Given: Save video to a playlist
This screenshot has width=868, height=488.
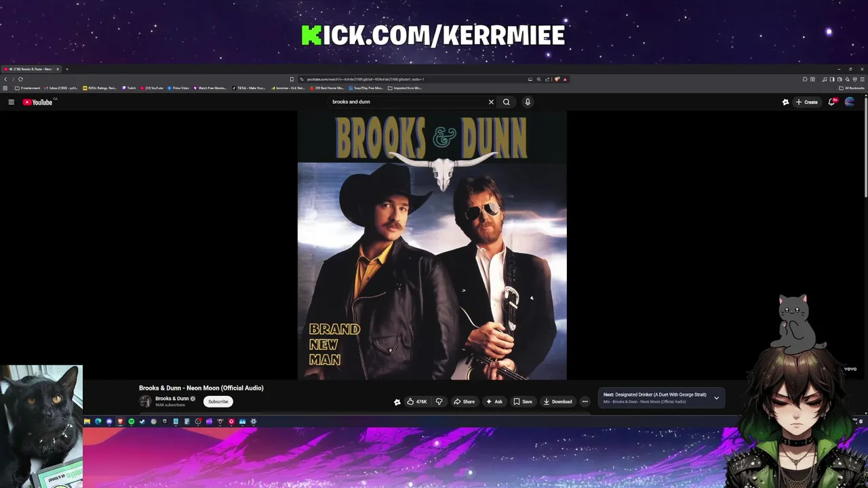Looking at the screenshot, I should coord(523,401).
